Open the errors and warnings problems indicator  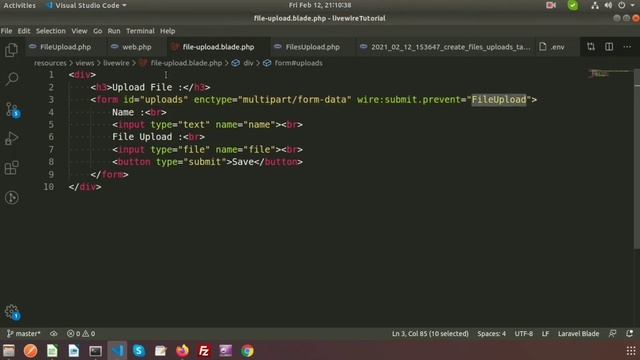tap(81, 334)
